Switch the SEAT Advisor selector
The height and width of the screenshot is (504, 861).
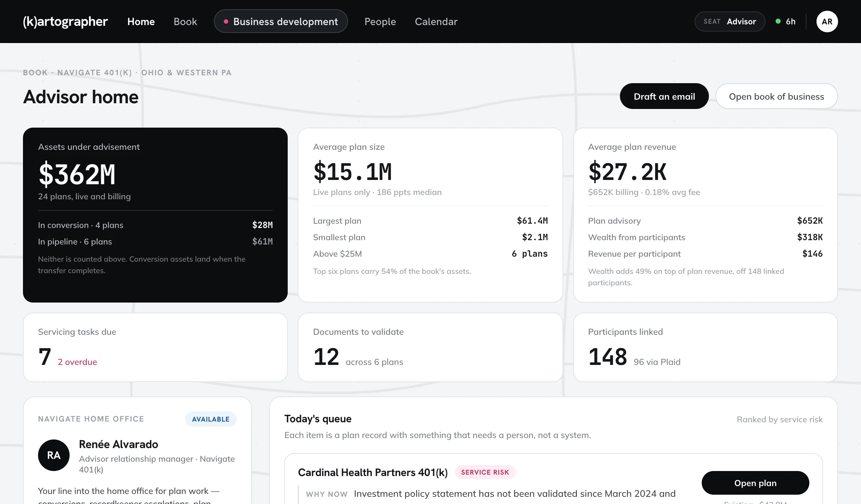point(730,22)
